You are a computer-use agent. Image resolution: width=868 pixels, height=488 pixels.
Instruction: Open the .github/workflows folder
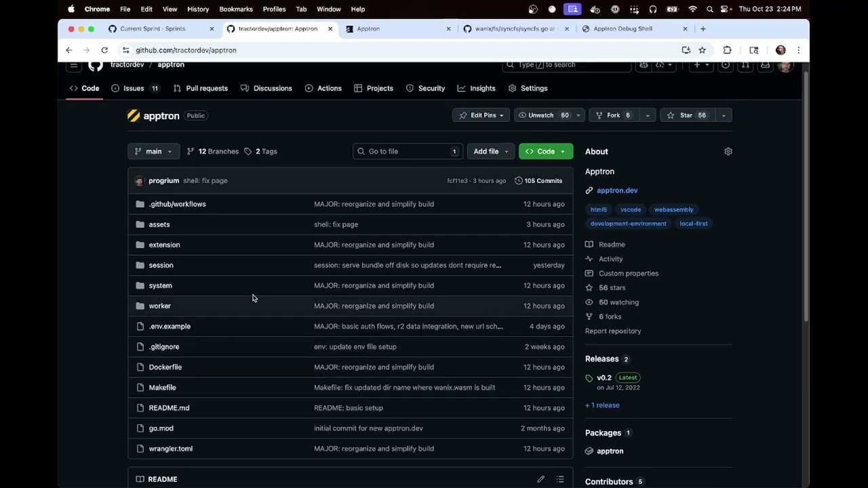tap(178, 204)
